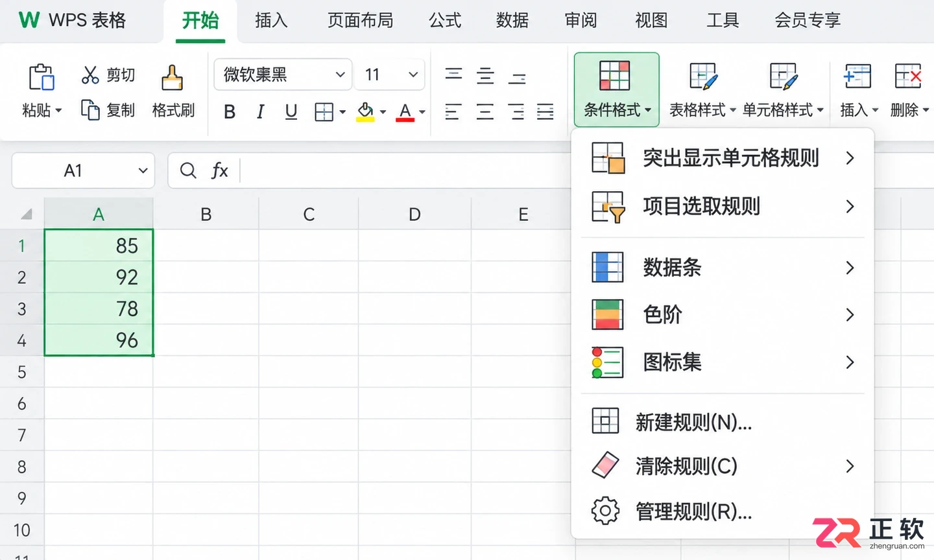Apply the red font color A
The height and width of the screenshot is (560, 934).
[405, 112]
